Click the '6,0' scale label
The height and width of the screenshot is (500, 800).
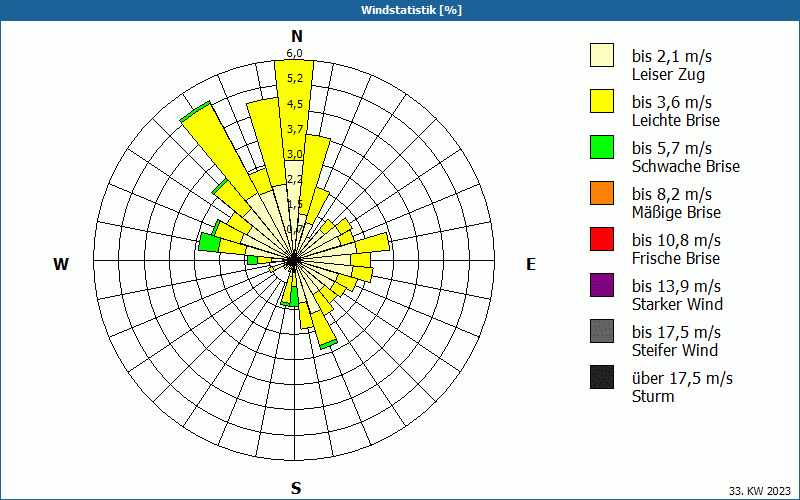[x=294, y=53]
